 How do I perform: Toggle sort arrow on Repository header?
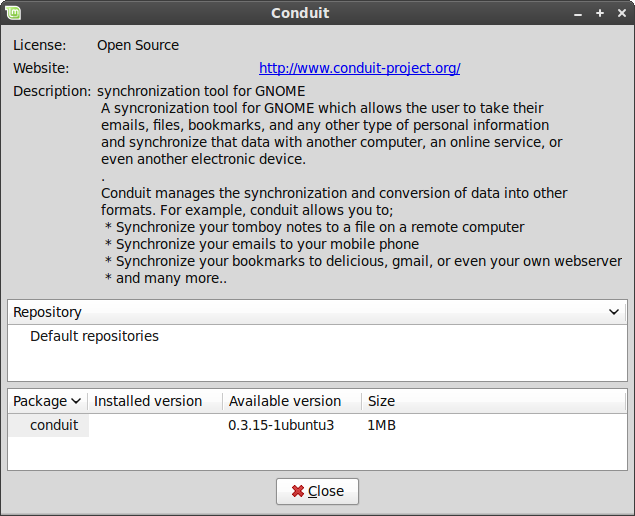614,312
